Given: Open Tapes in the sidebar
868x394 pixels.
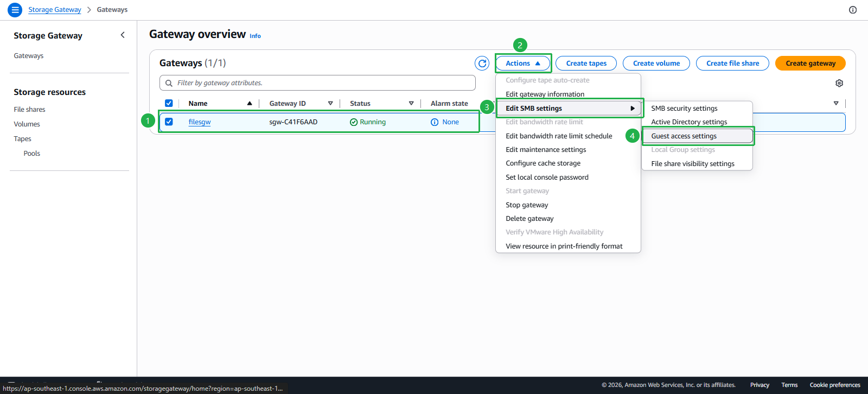Looking at the screenshot, I should tap(23, 139).
